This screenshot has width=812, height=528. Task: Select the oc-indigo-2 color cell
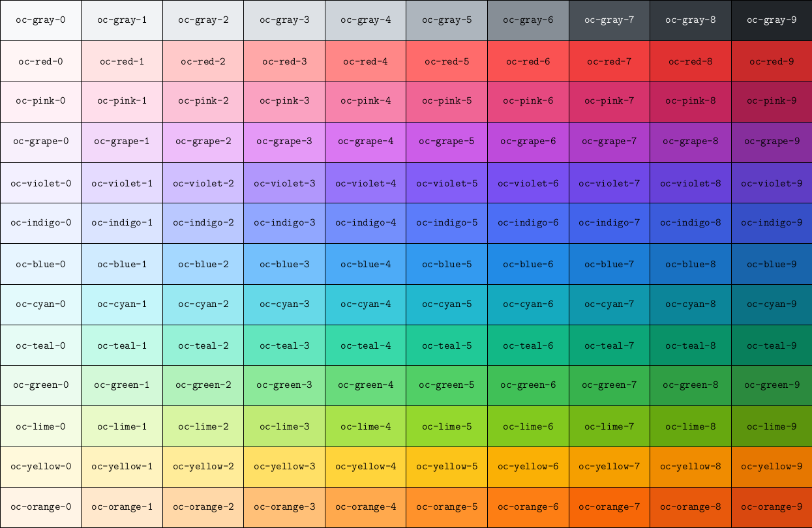tap(203, 223)
